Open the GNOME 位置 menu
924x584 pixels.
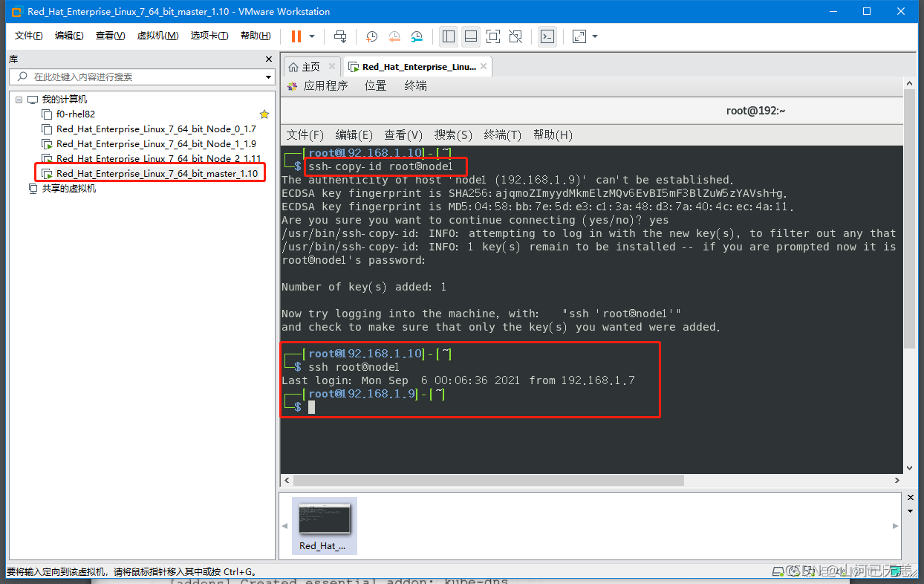(x=376, y=86)
